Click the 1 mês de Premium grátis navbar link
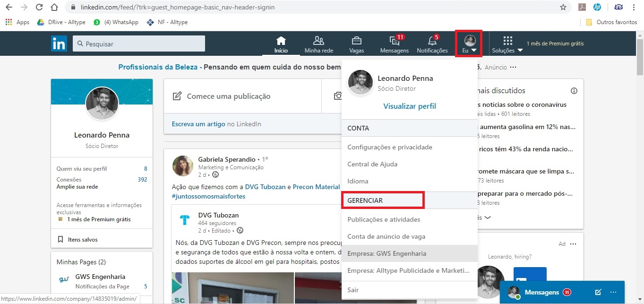Screen dimensions: 644x304 [555, 43]
